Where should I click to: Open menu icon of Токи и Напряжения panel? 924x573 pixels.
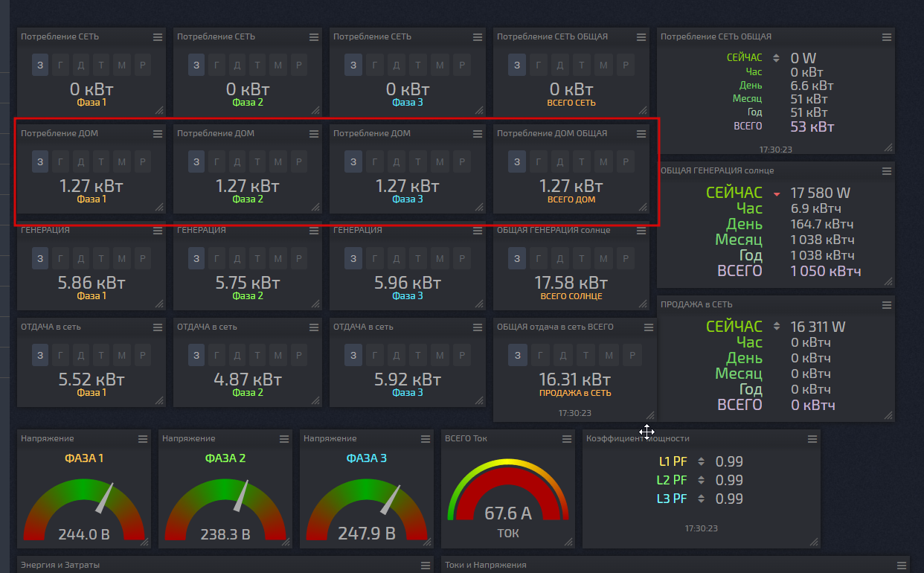[x=902, y=565]
